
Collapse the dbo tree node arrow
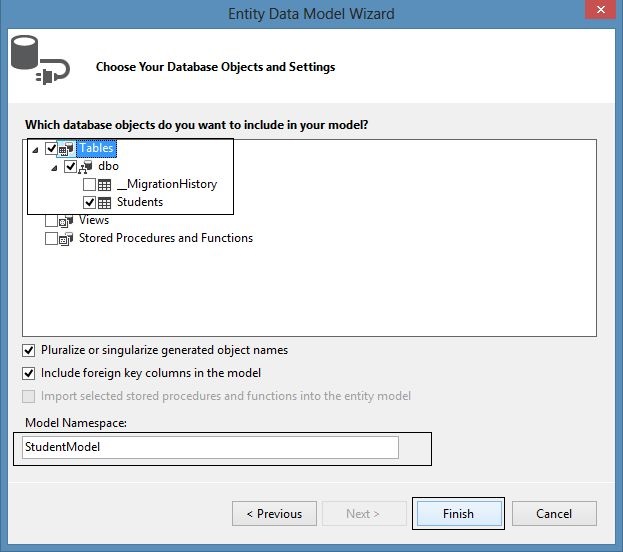[54, 168]
